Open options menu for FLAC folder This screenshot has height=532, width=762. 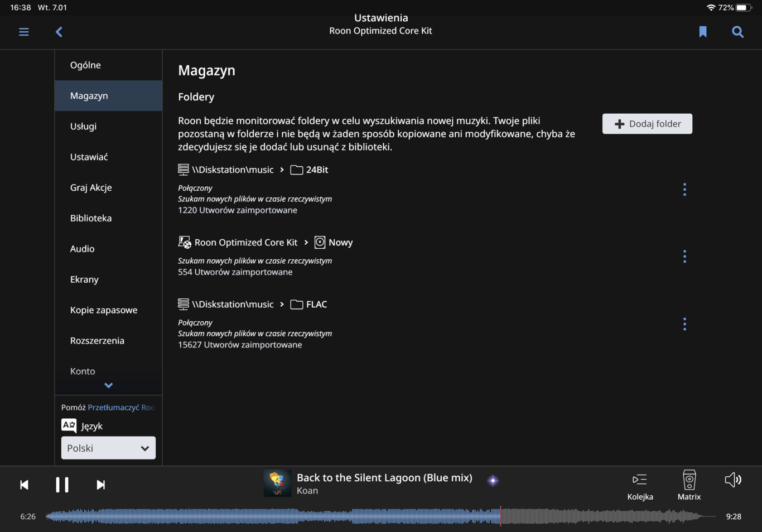pyautogui.click(x=684, y=324)
